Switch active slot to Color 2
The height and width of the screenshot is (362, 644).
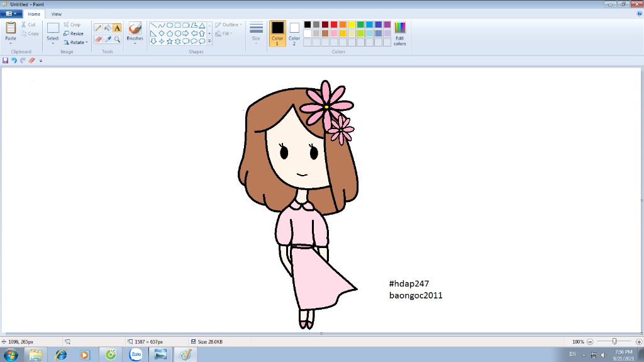pyautogui.click(x=294, y=33)
